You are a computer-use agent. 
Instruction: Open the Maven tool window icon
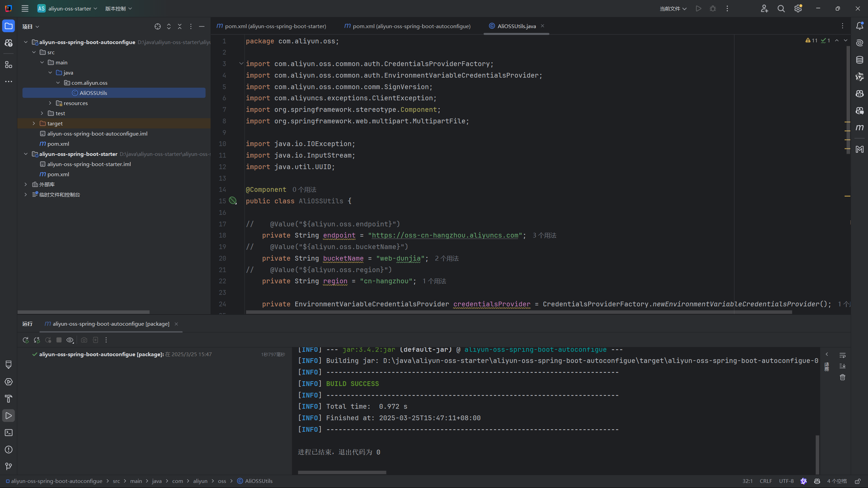click(859, 128)
